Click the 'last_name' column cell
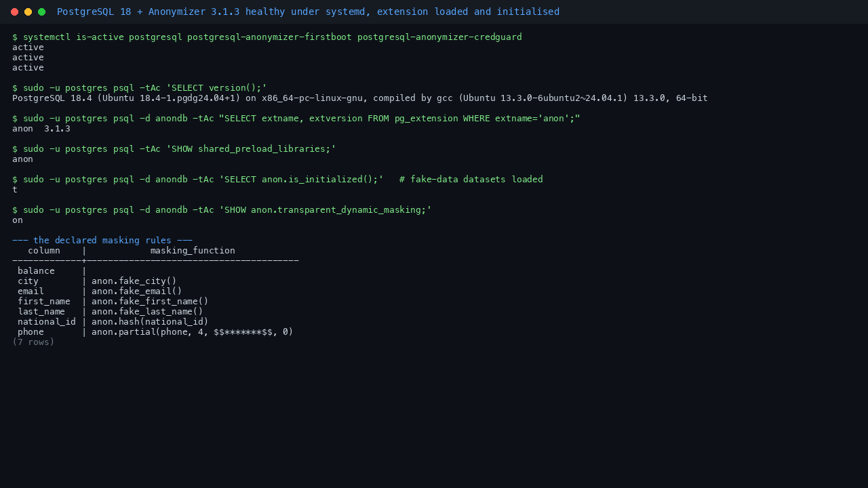The height and width of the screenshot is (488, 868). pos(41,312)
